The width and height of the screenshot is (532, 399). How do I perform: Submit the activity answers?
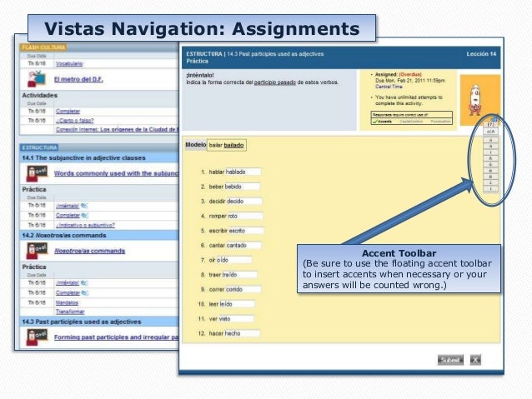450,360
